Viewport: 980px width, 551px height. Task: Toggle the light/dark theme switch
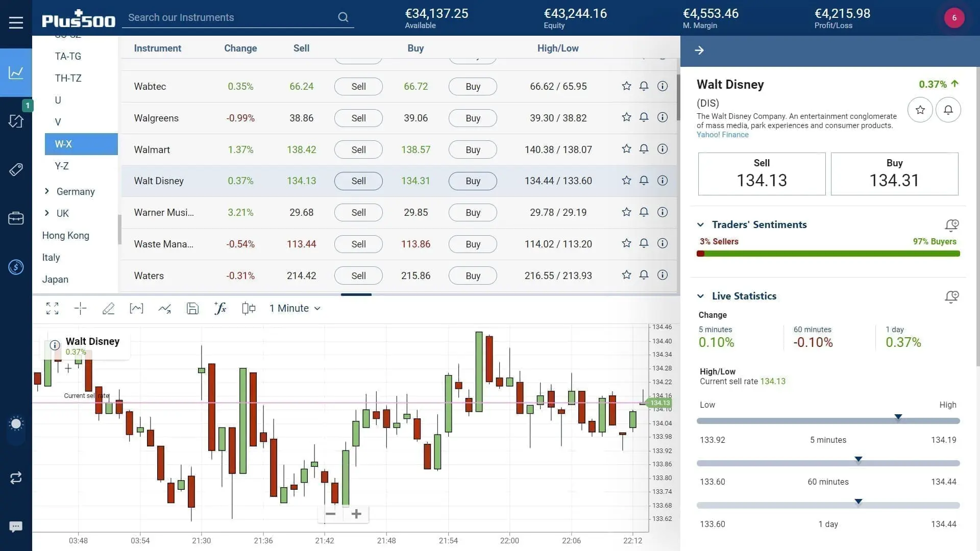tap(16, 429)
